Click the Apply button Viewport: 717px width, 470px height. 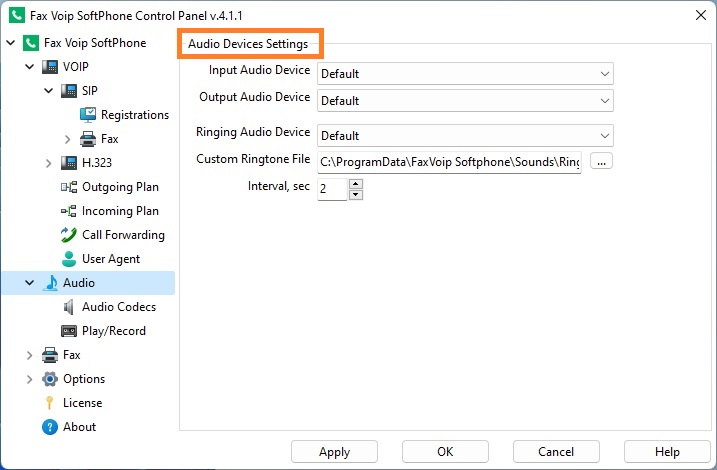pyautogui.click(x=334, y=452)
